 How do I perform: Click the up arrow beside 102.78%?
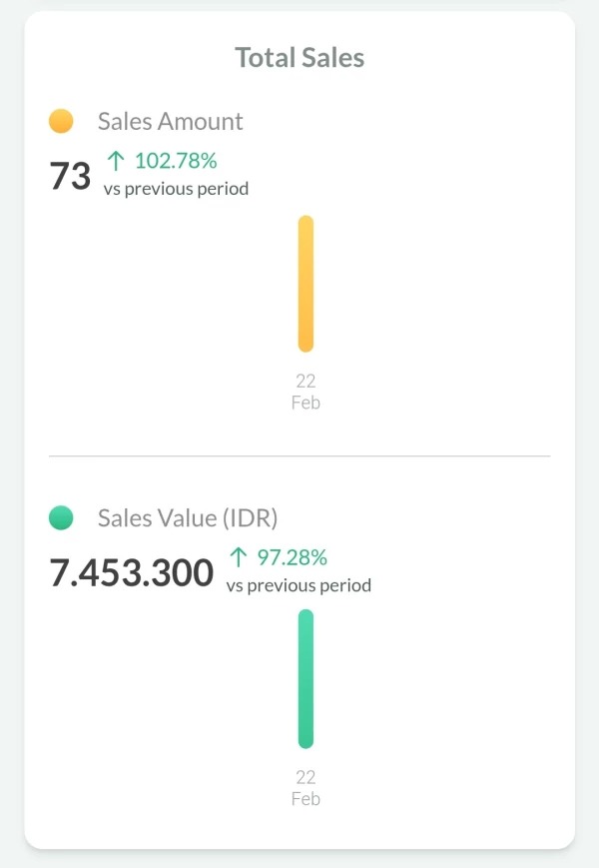pos(116,161)
